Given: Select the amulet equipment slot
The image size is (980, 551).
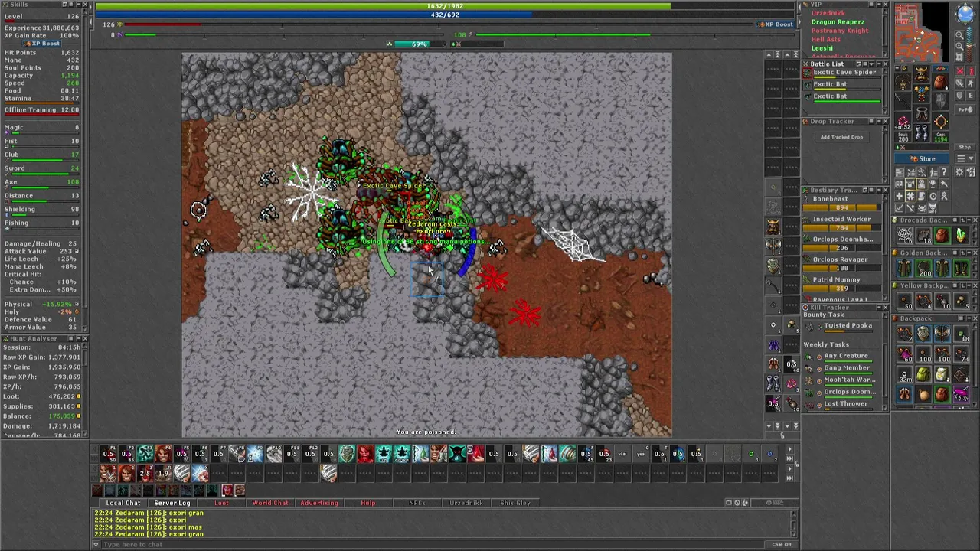Looking at the screenshot, I should pyautogui.click(x=903, y=80).
